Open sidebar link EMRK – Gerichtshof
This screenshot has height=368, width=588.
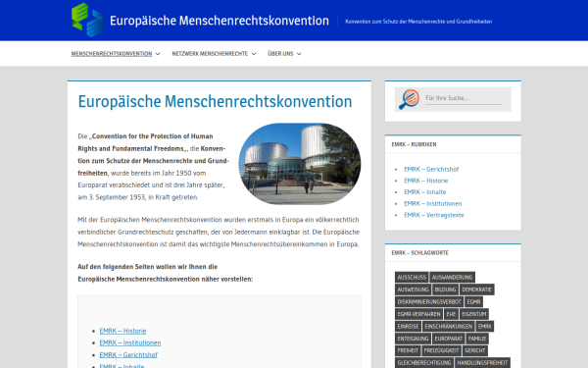tap(431, 169)
